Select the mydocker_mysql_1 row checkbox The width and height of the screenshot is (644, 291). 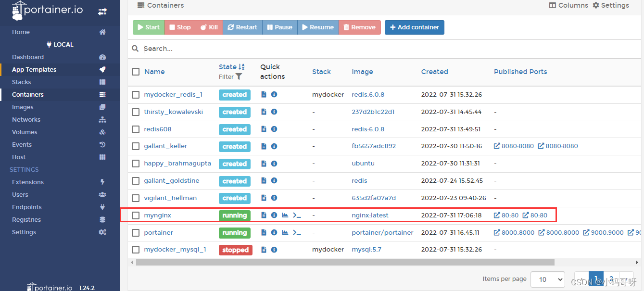point(136,250)
